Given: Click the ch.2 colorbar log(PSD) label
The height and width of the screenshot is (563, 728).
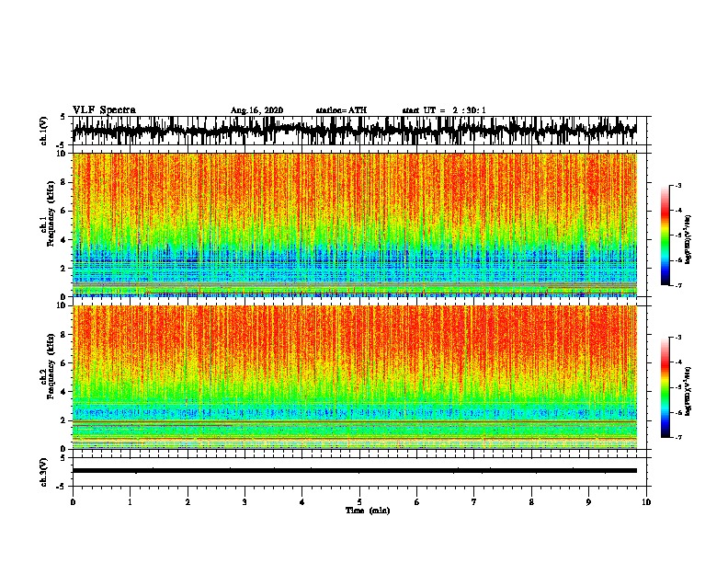Looking at the screenshot, I should coord(688,391).
